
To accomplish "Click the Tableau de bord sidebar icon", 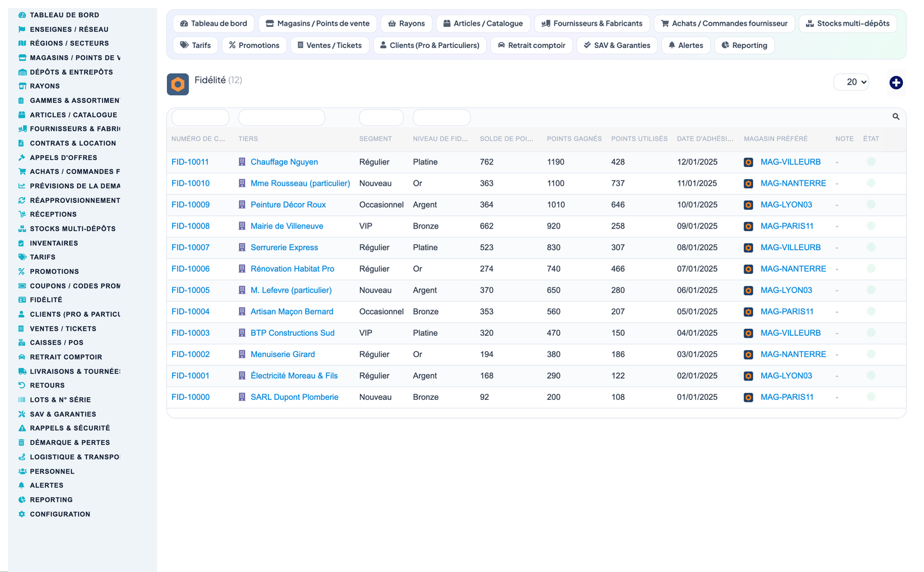I will [x=22, y=15].
